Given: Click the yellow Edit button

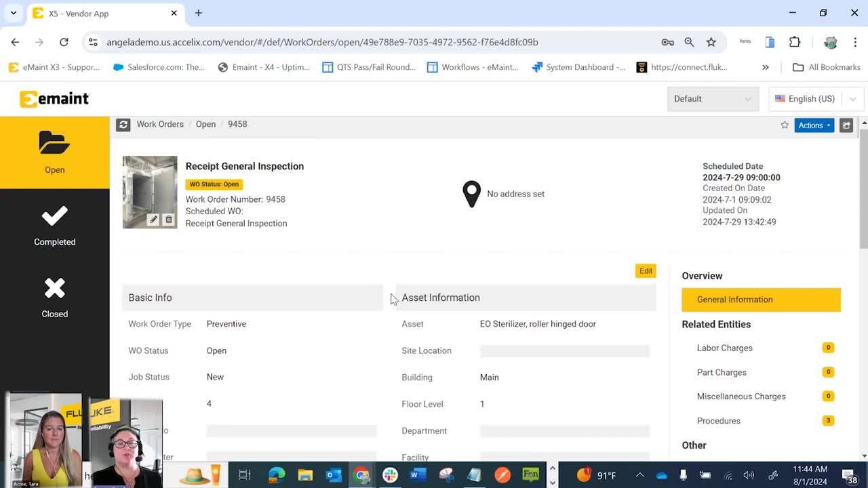Looking at the screenshot, I should coord(646,271).
